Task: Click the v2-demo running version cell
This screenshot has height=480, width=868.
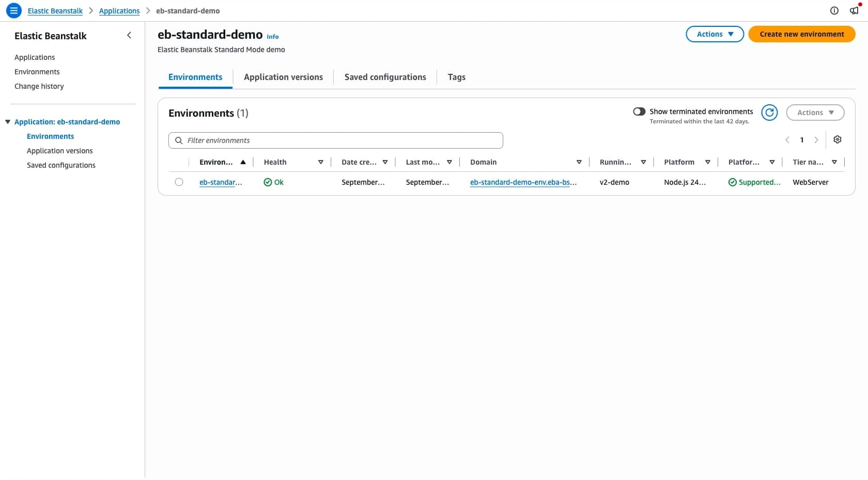Action: 614,182
